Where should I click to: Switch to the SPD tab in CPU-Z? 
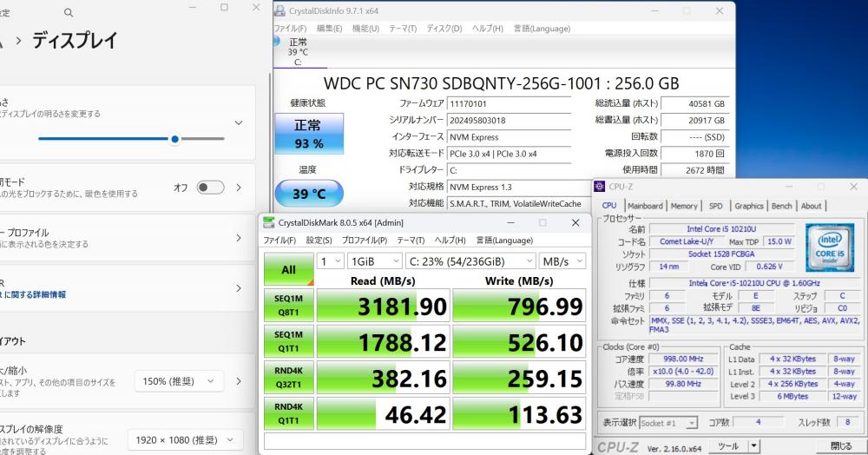[x=716, y=206]
